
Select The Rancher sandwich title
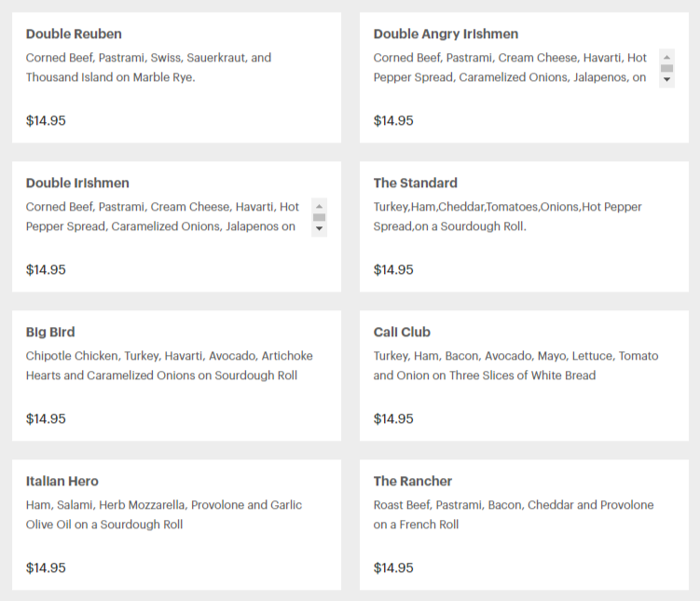pos(413,481)
